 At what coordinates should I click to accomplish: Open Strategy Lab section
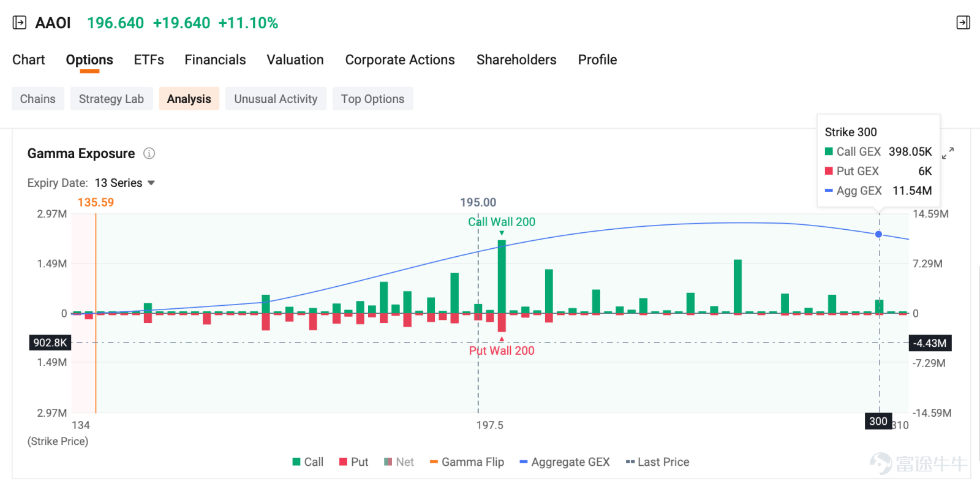click(x=111, y=99)
